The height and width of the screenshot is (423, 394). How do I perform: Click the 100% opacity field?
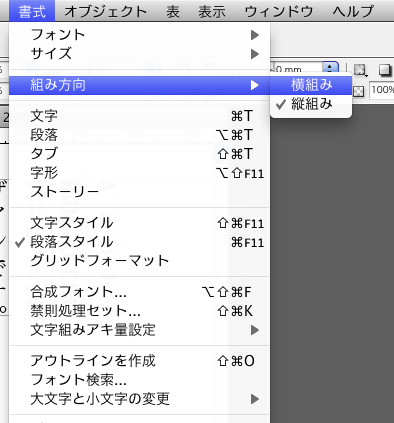click(382, 90)
